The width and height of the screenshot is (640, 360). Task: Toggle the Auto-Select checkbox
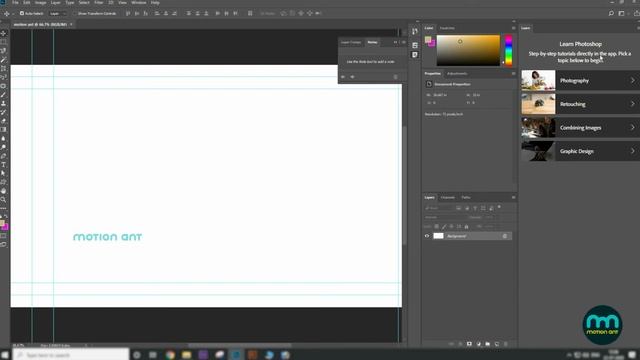click(x=22, y=13)
